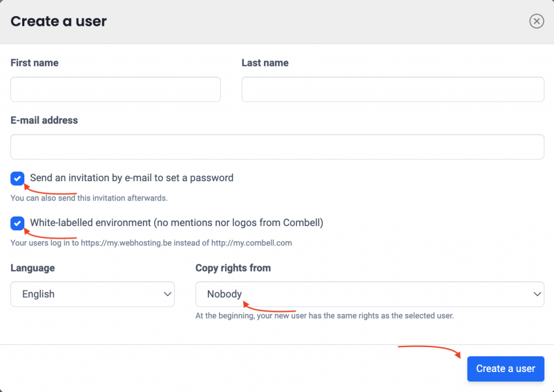The width and height of the screenshot is (554, 392).
Task: Close the Create a user dialog
Action: pos(536,21)
